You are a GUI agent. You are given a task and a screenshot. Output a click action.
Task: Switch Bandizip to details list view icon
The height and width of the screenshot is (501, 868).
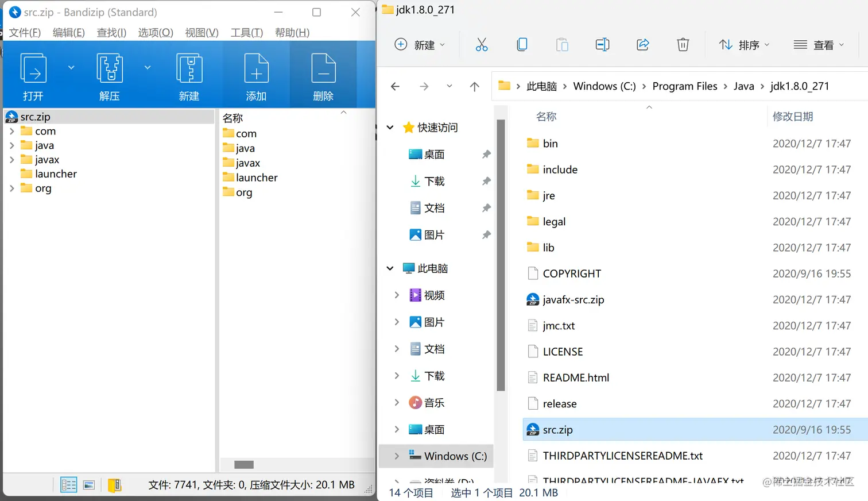[69, 485]
